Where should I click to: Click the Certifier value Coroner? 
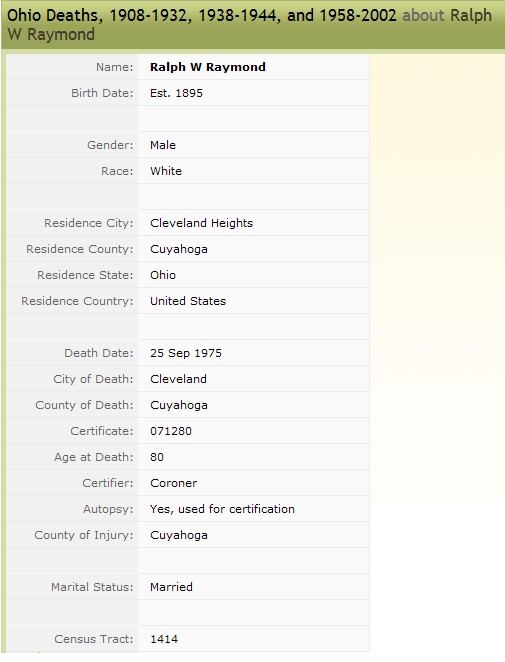pyautogui.click(x=173, y=483)
